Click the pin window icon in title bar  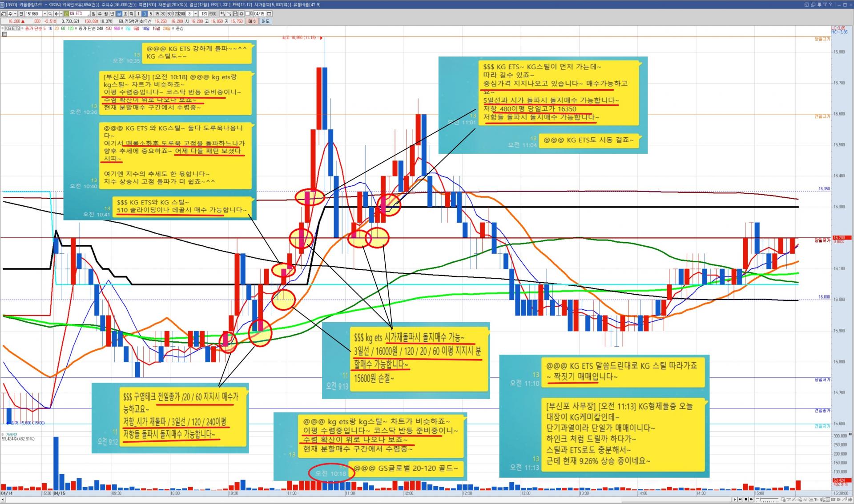click(819, 4)
